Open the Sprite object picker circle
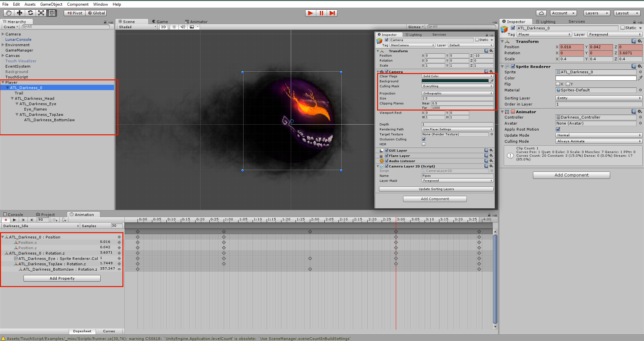 click(x=640, y=72)
